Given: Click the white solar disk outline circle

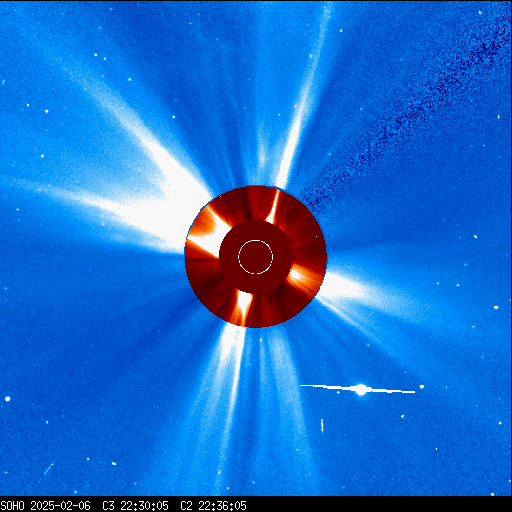Looking at the screenshot, I should click(x=256, y=257).
